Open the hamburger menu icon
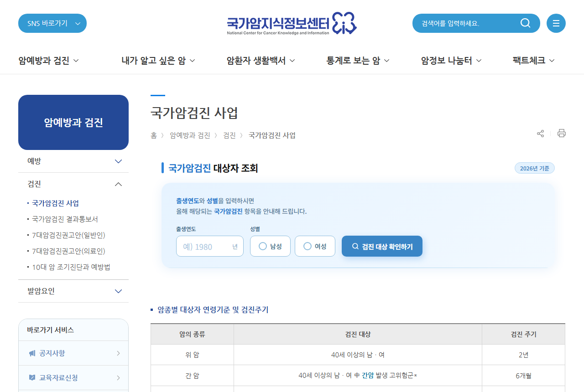Image resolution: width=584 pixels, height=392 pixels. click(556, 23)
